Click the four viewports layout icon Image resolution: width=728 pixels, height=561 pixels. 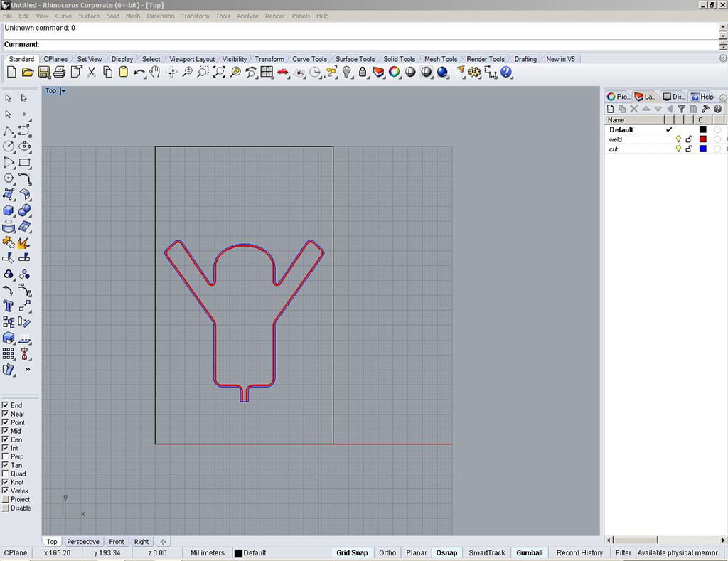point(267,72)
